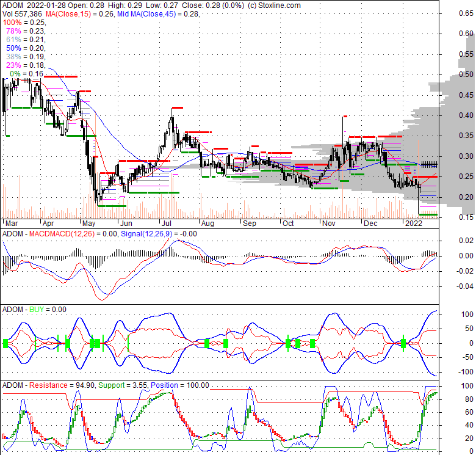Click the 'Aug' month label on time axis
The height and width of the screenshot is (455, 476).
208,224
